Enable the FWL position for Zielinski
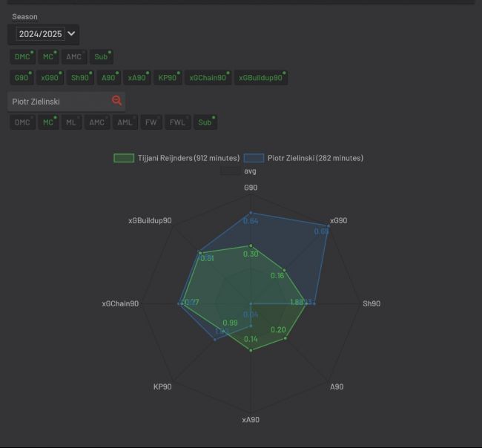Screen dimensions: 482x448 pos(177,122)
